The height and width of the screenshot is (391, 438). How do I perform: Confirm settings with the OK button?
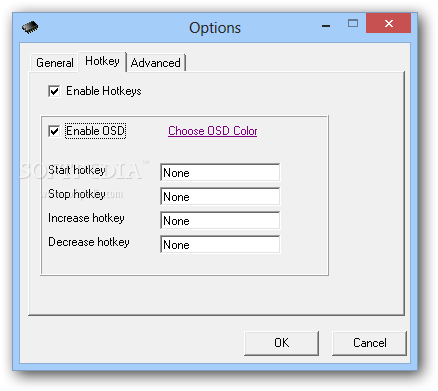[x=281, y=343]
